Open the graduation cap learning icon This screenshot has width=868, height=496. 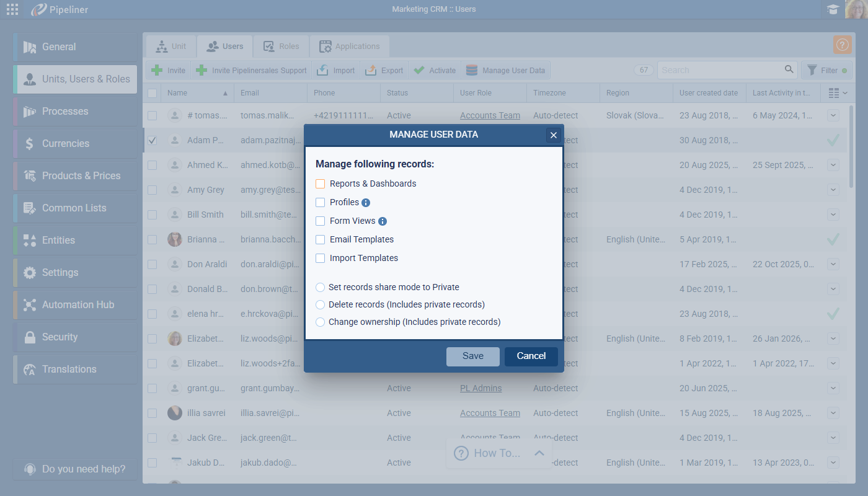pos(832,9)
